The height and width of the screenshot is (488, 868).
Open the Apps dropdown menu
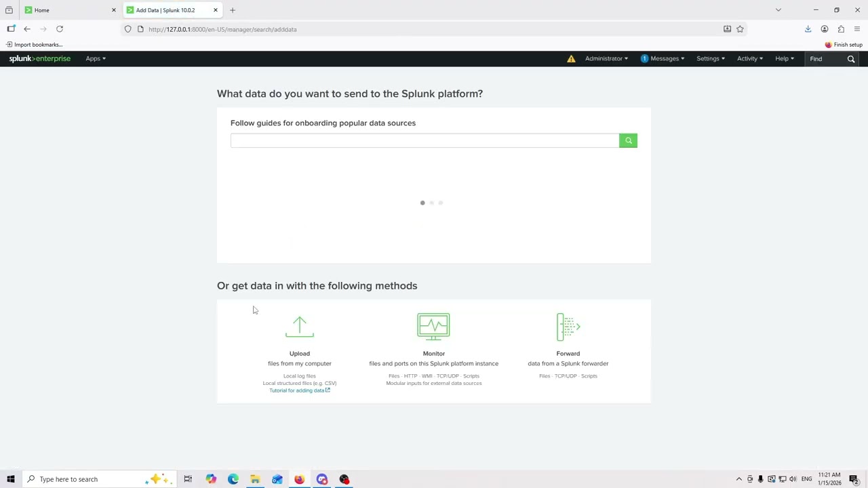click(96, 59)
